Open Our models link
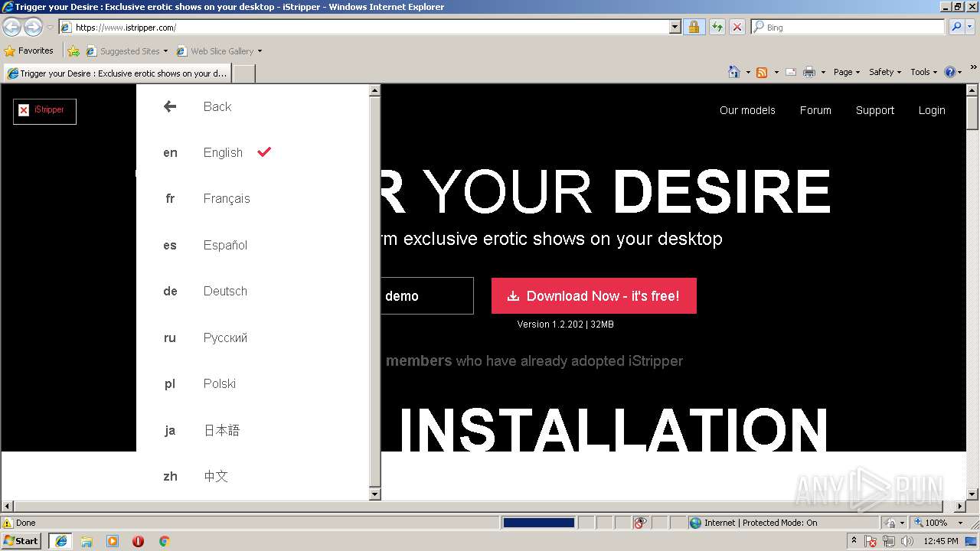980x551 pixels. 747,110
